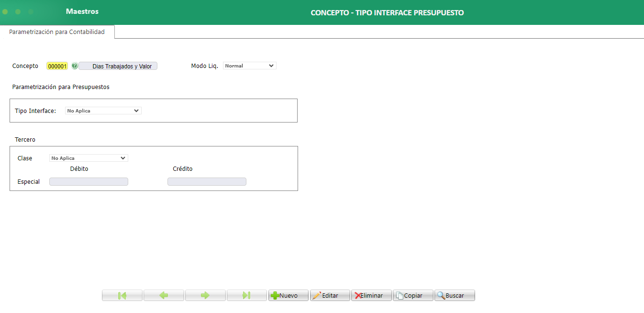
Task: Click the Dias Trabajados y Valor field
Action: [118, 66]
